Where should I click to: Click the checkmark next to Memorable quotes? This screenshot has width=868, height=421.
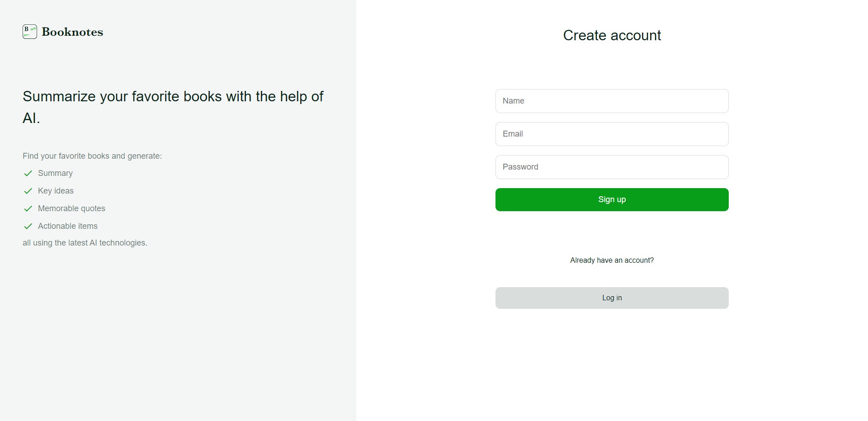pyautogui.click(x=28, y=208)
